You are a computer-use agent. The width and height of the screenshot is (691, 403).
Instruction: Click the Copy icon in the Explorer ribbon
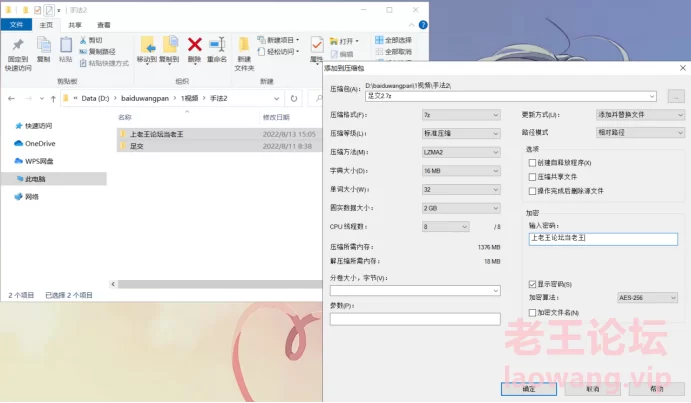tap(44, 45)
